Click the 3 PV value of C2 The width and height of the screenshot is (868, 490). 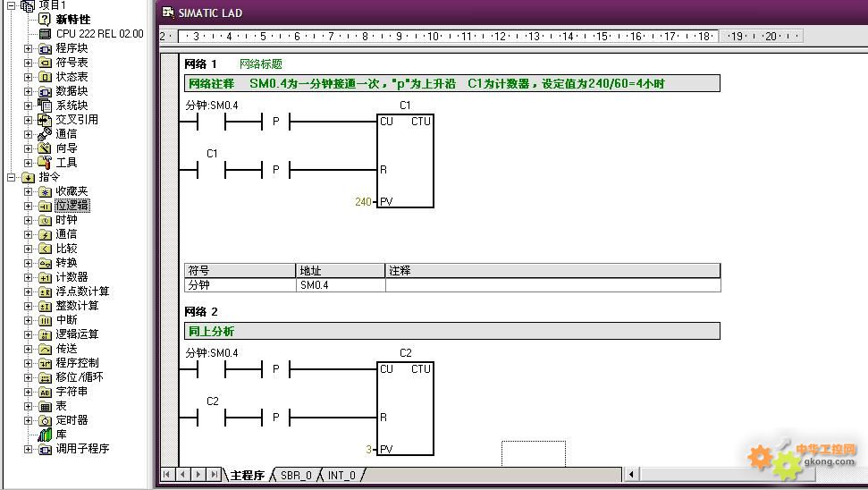(x=368, y=450)
